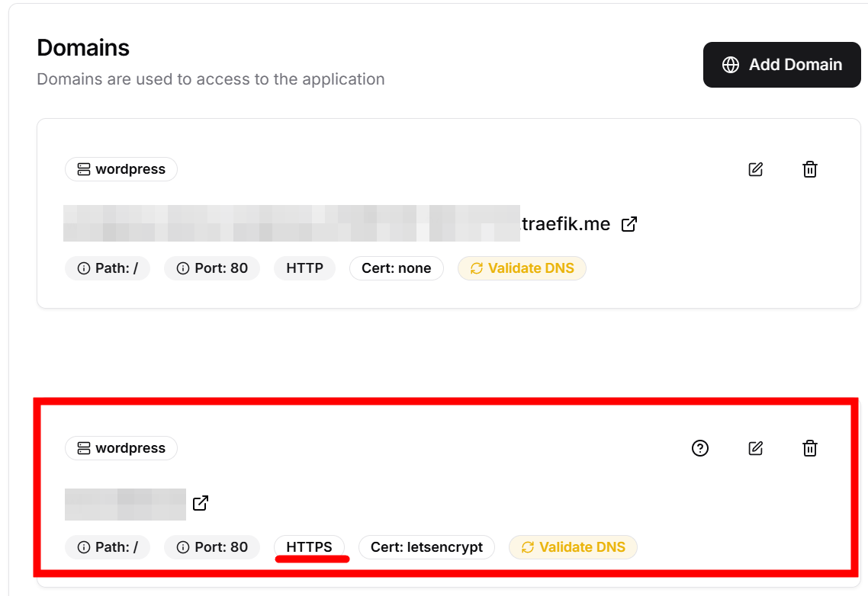This screenshot has width=868, height=596.
Task: Click the Cert: letsencrypt badge
Action: [x=426, y=547]
